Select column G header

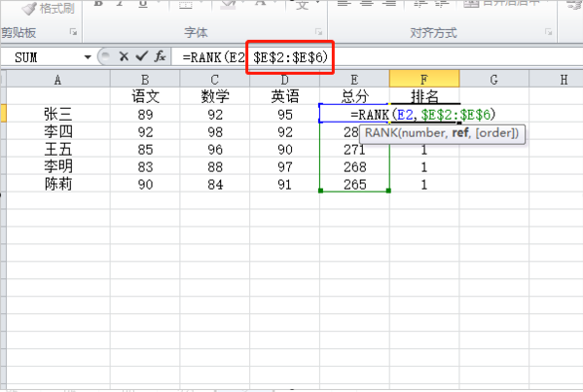tap(493, 80)
